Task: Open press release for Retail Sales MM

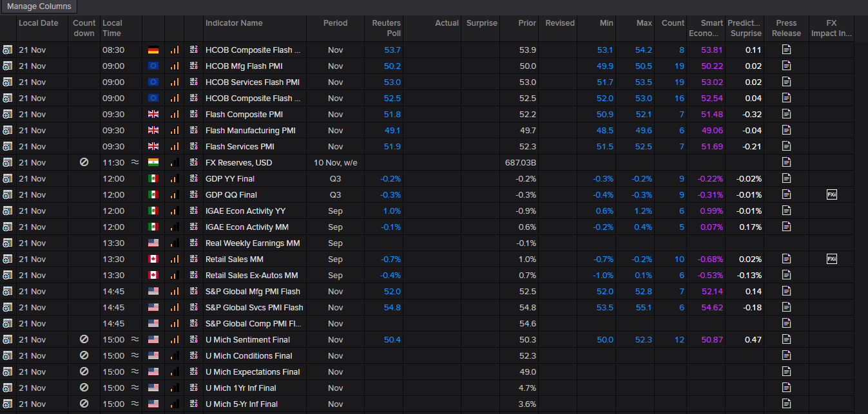Action: [x=786, y=259]
